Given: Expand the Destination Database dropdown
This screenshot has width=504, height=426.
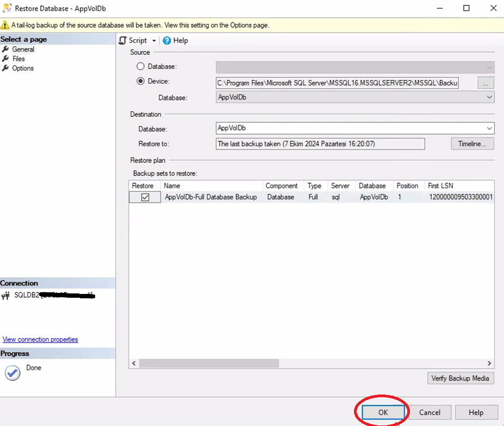Looking at the screenshot, I should click(489, 128).
